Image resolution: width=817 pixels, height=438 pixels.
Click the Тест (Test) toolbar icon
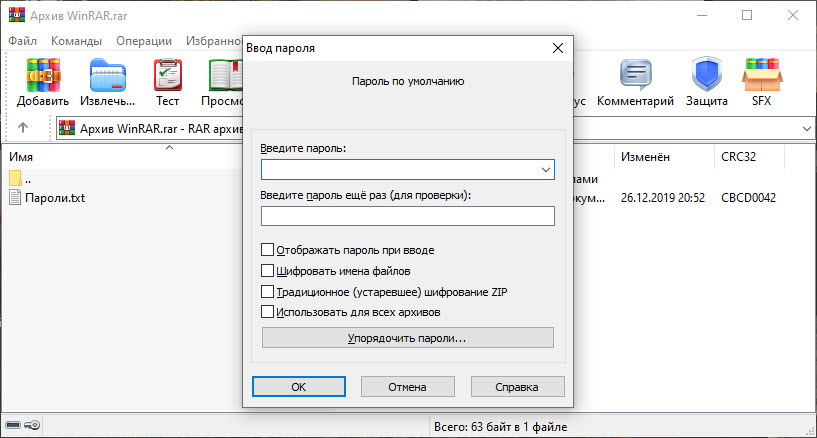pos(167,76)
